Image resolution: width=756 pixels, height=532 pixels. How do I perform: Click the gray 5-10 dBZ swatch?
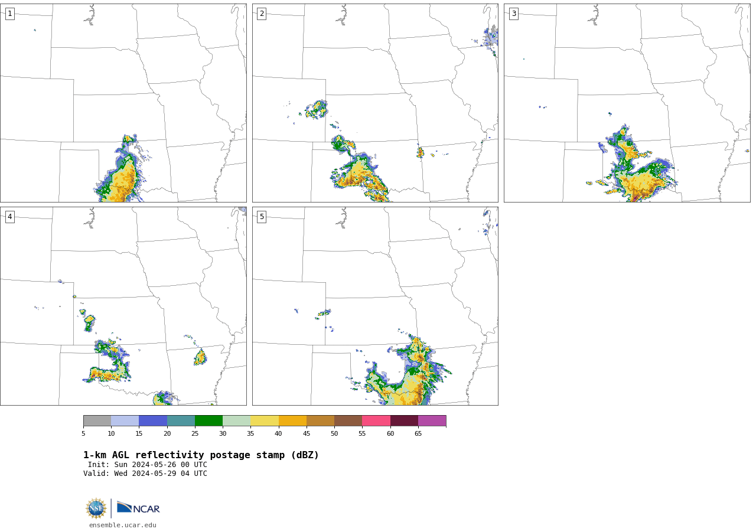coord(97,421)
